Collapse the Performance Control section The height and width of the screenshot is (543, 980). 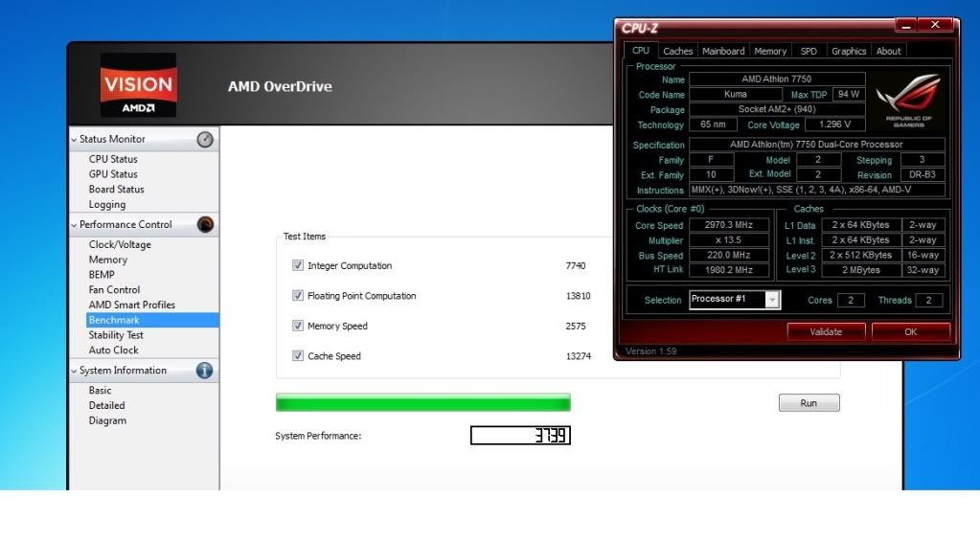coord(75,225)
